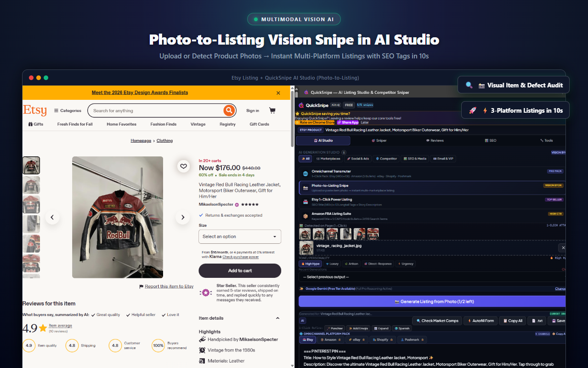Click the AI Generation Studio info icon

tap(344, 152)
